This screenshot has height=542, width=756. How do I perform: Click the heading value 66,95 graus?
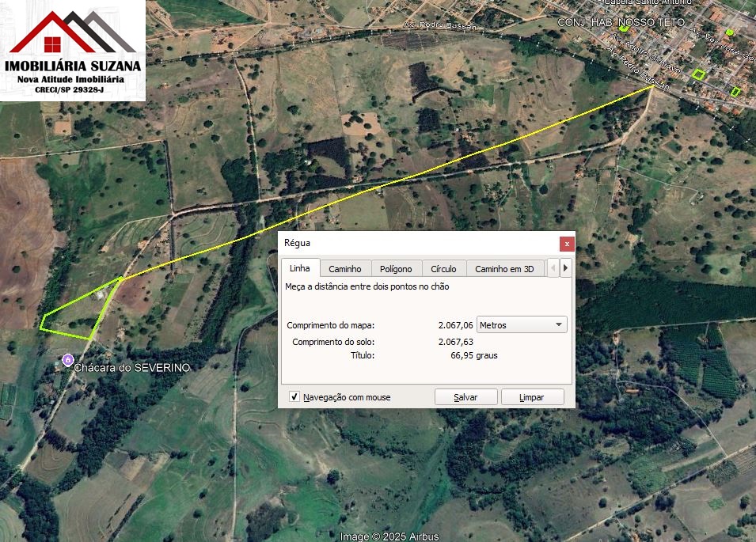pyautogui.click(x=474, y=355)
